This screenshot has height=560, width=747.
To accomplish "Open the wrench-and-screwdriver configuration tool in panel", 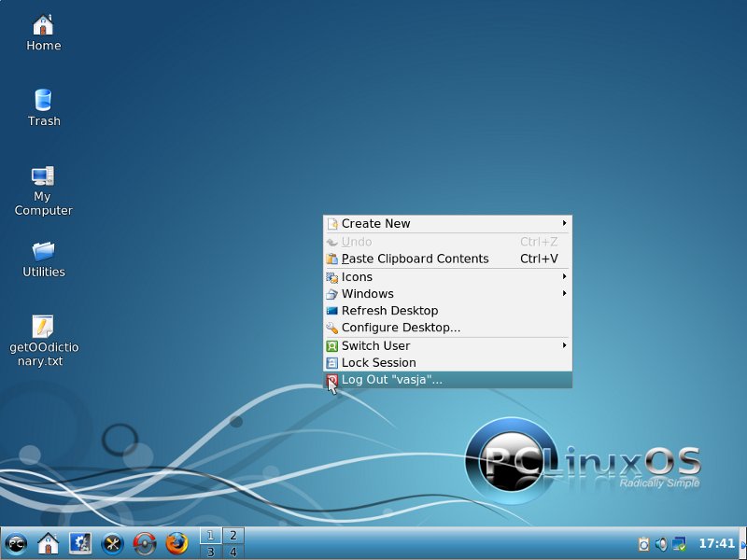I will point(112,543).
